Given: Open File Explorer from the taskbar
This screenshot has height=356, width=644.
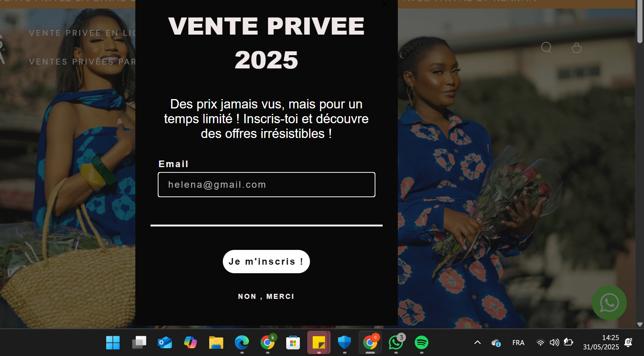Looking at the screenshot, I should pyautogui.click(x=216, y=342).
